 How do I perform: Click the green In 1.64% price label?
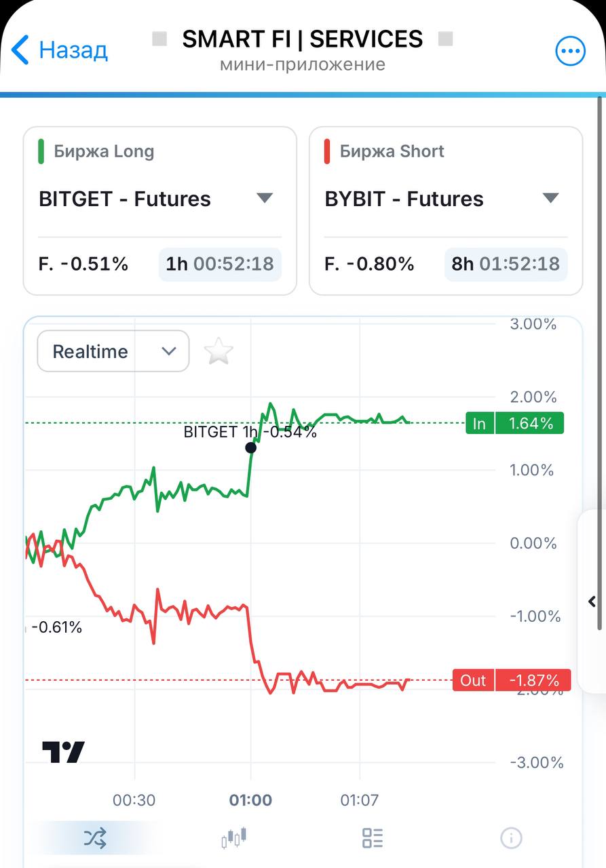tap(515, 423)
